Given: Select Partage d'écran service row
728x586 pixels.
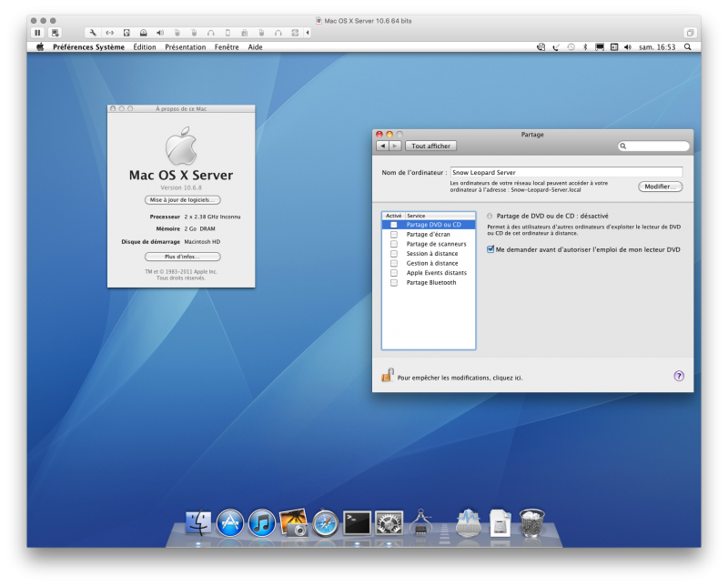Looking at the screenshot, I should click(429, 235).
